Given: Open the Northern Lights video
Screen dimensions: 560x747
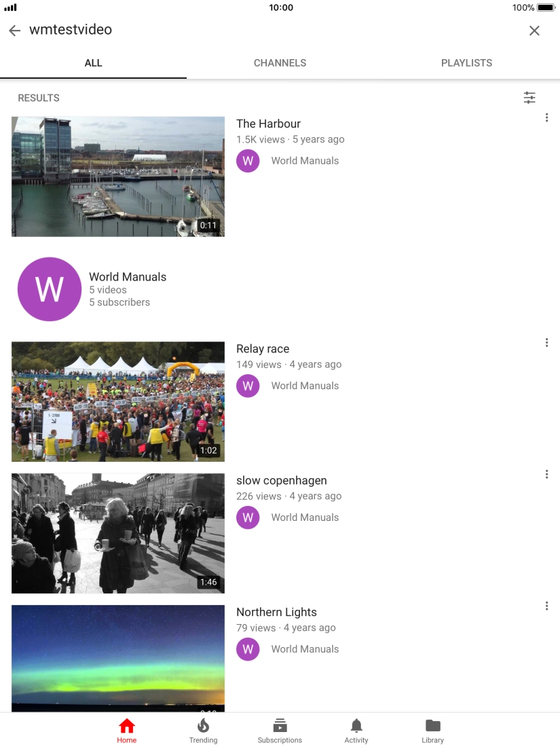Looking at the screenshot, I should point(117,657).
